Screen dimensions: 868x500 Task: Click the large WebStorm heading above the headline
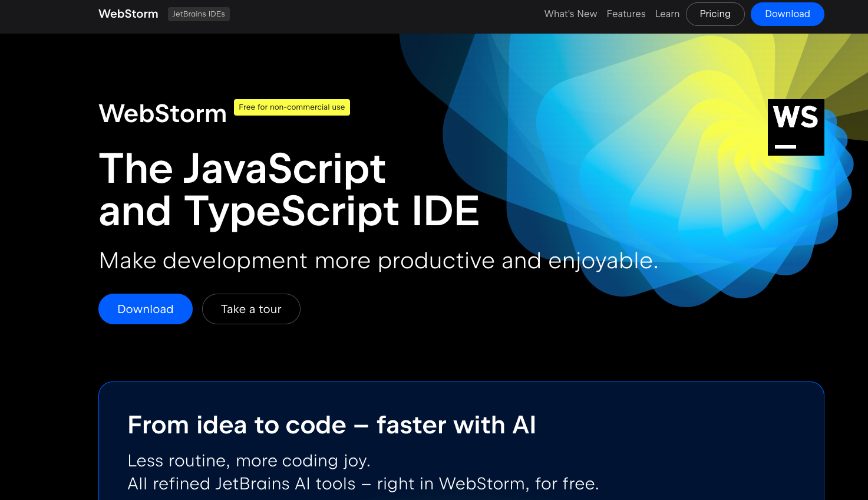(163, 113)
